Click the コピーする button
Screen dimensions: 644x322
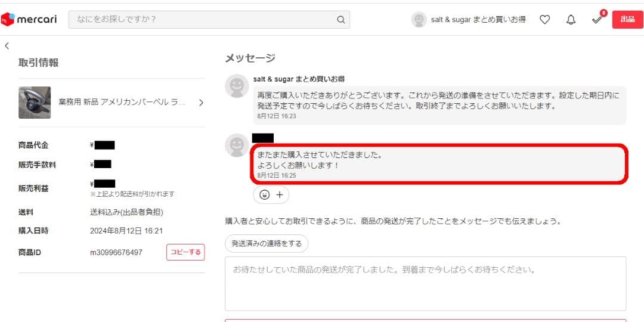tap(185, 252)
